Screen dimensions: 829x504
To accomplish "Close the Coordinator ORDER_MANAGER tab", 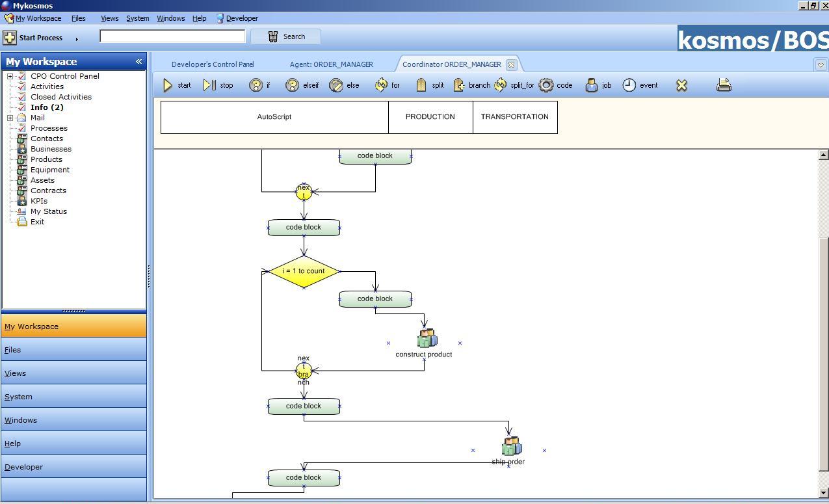I will pos(511,64).
